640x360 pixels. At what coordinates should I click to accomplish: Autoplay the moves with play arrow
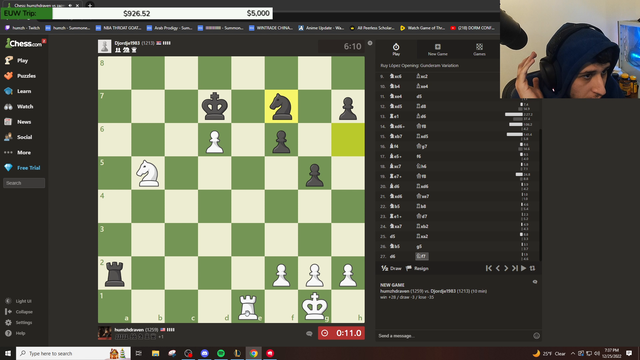pyautogui.click(x=523, y=268)
